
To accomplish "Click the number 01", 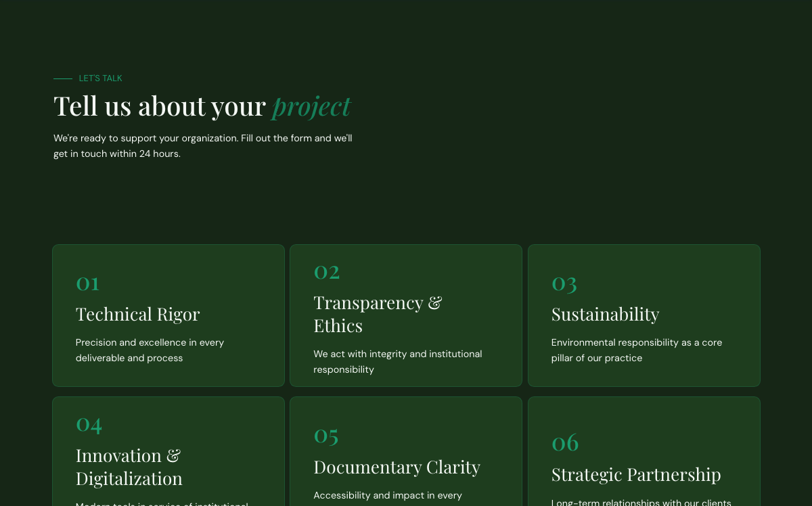I will 88,283.
